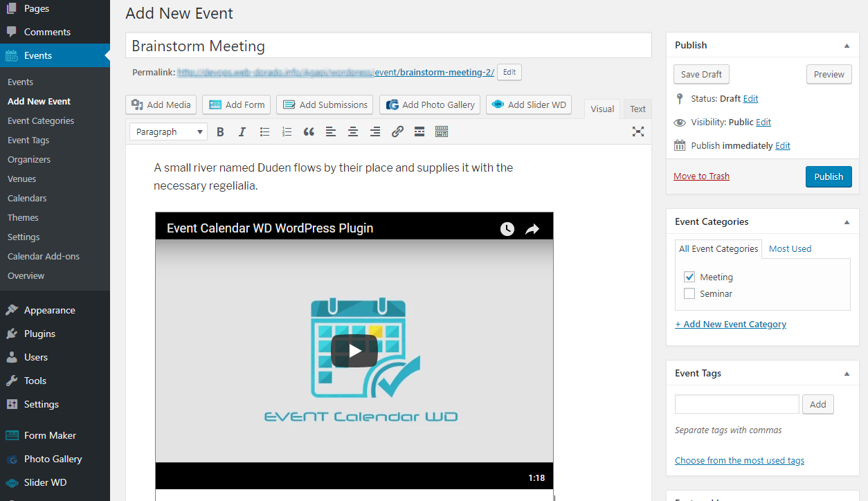
Task: Align text center
Action: click(353, 131)
